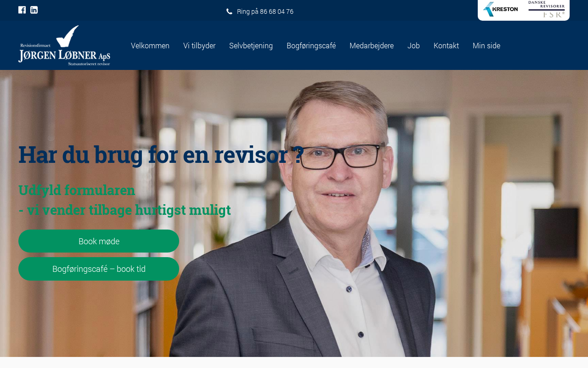Open the LinkedIn profile icon
588x368 pixels.
34,10
